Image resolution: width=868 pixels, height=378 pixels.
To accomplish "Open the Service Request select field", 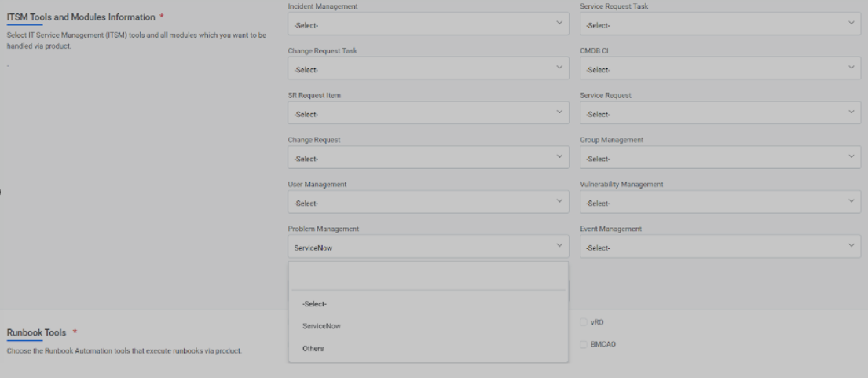I will [719, 114].
